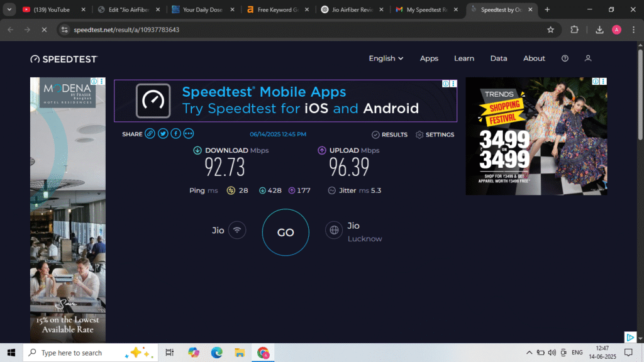Open Microsoft Edge from the taskbar
644x362 pixels.
click(x=216, y=353)
